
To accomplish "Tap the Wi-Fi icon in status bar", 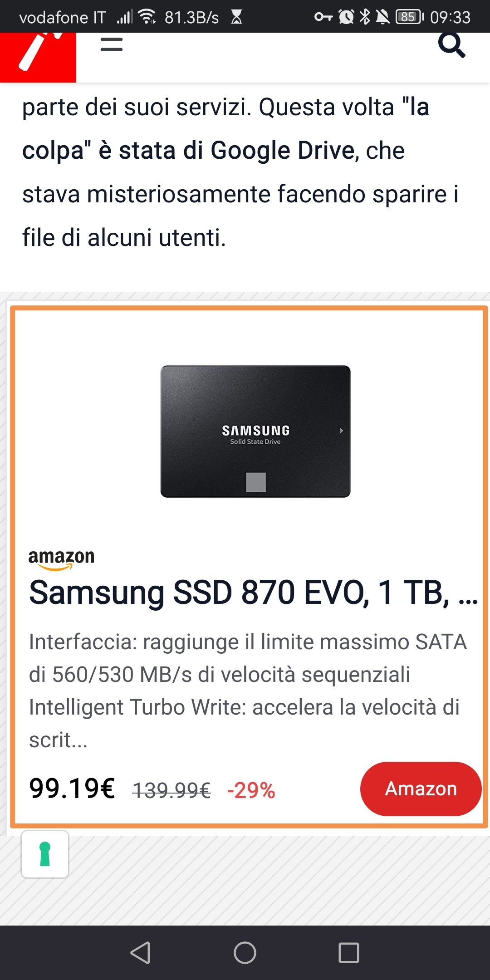I will (147, 17).
